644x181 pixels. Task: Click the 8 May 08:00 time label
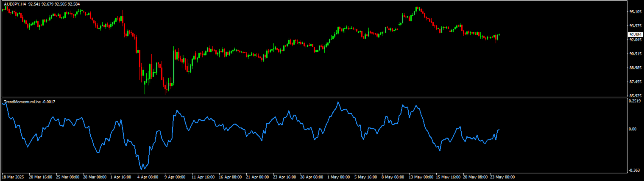point(393,177)
